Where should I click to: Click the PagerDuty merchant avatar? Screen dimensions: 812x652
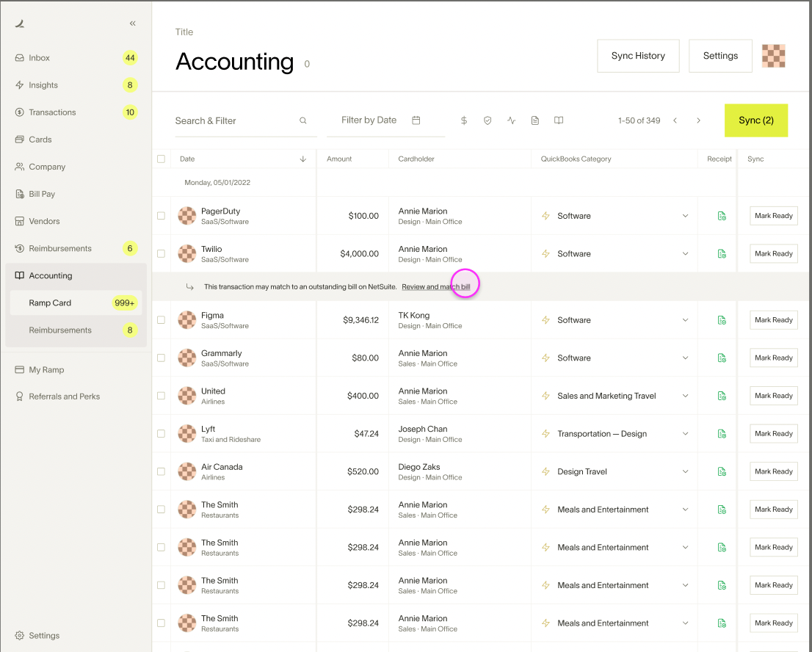tap(187, 215)
